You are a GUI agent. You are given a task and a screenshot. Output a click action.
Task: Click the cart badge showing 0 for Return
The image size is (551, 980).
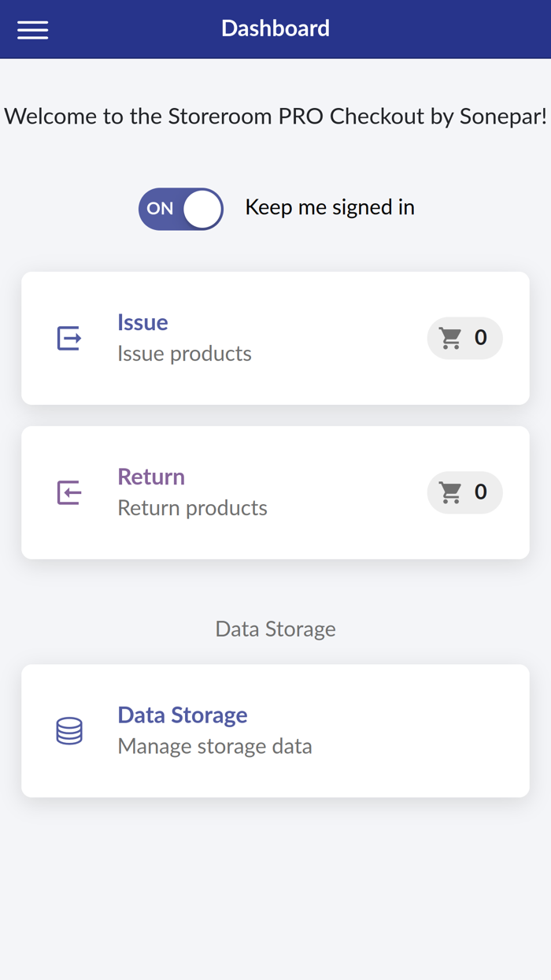[464, 492]
